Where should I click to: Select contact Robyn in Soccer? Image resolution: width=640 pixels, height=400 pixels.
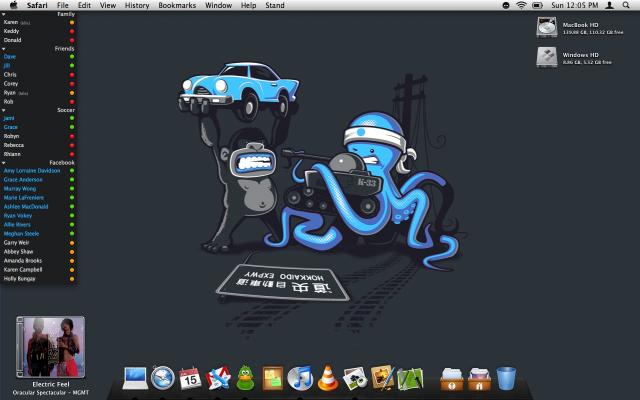click(x=39, y=136)
